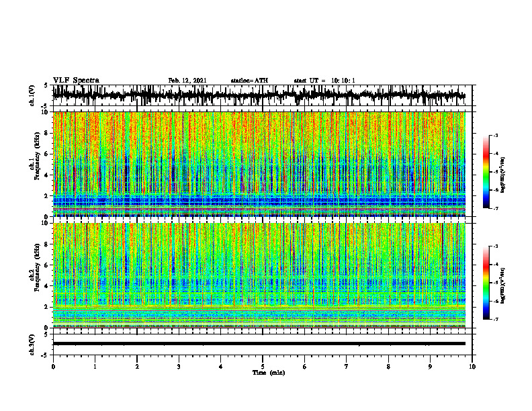Click the ch.1 spectrogram color scale bar
This screenshot has width=532, height=411.
pyautogui.click(x=486, y=172)
